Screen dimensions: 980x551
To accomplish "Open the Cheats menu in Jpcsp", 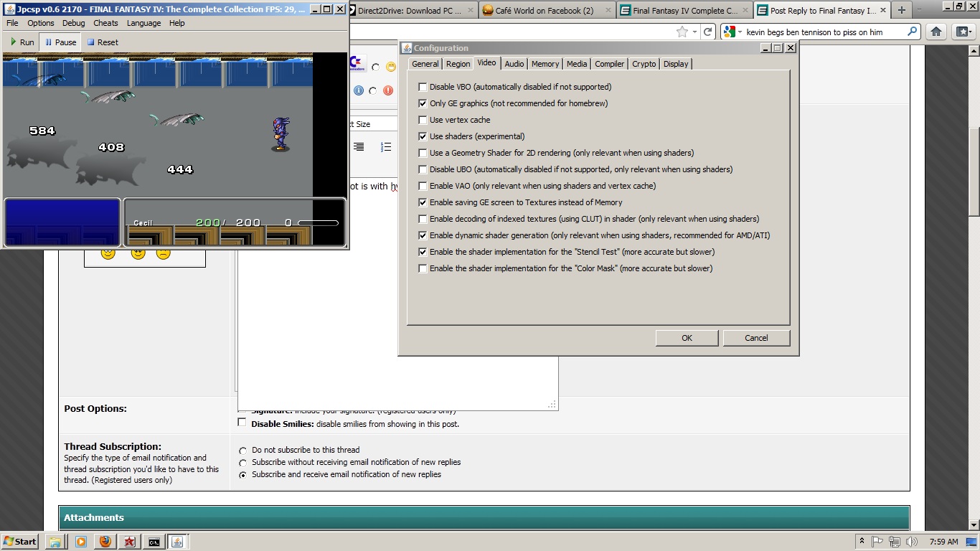I will tap(105, 23).
